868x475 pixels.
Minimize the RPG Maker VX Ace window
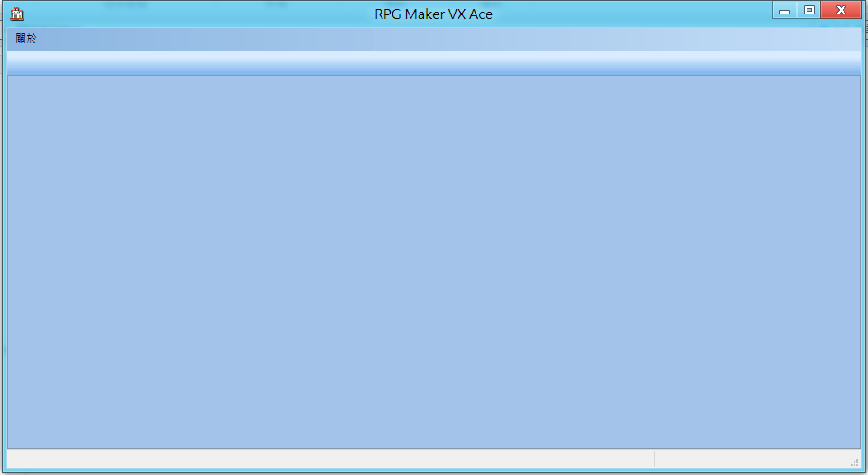pyautogui.click(x=785, y=11)
